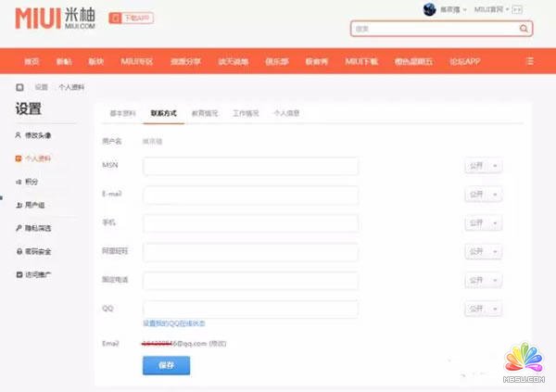Click the 隐私筛选 key icon
The height and width of the screenshot is (392, 556).
pos(19,228)
